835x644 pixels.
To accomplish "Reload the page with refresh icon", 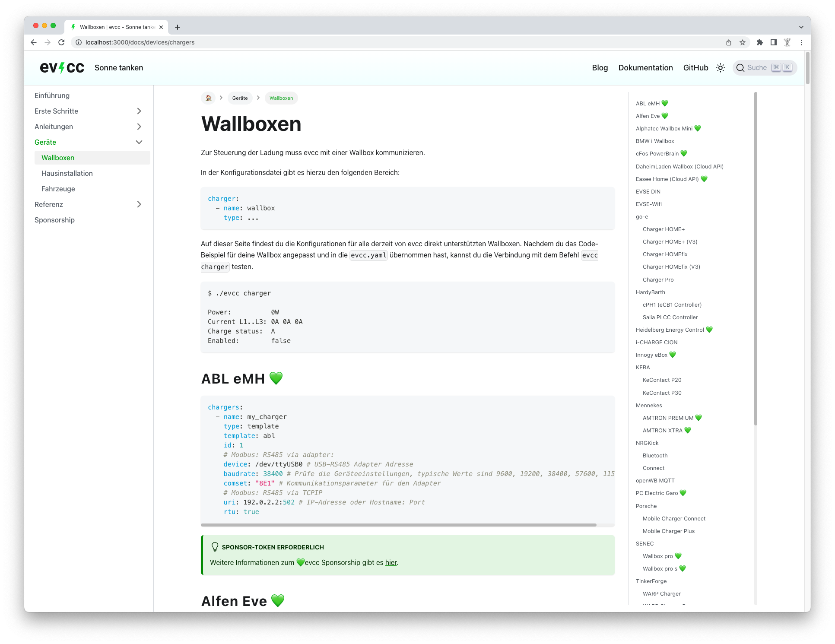I will pyautogui.click(x=61, y=42).
